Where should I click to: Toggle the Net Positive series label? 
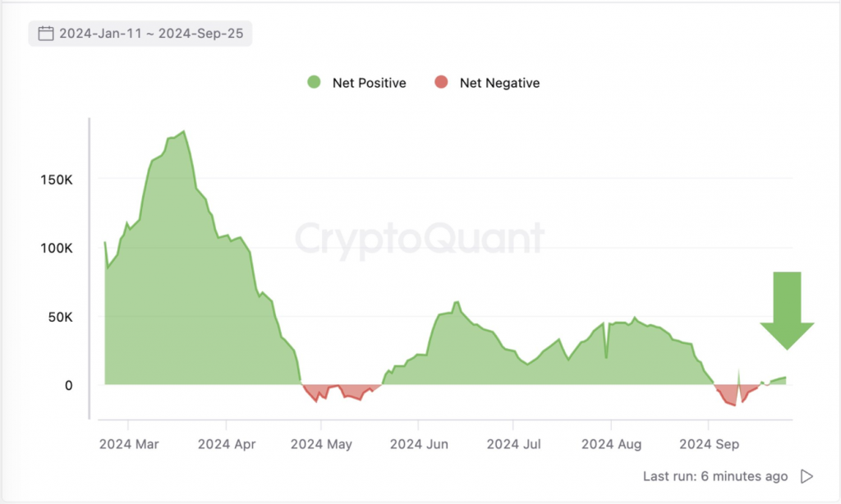click(369, 82)
